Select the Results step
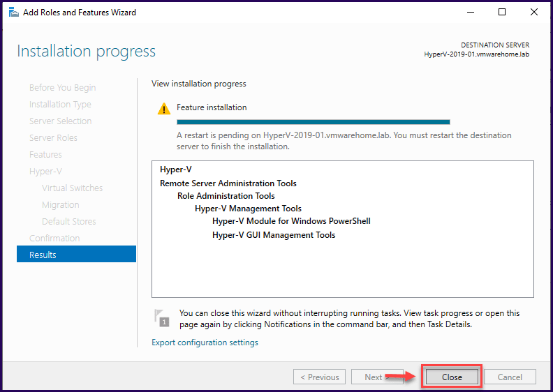The height and width of the screenshot is (392, 553). (76, 254)
